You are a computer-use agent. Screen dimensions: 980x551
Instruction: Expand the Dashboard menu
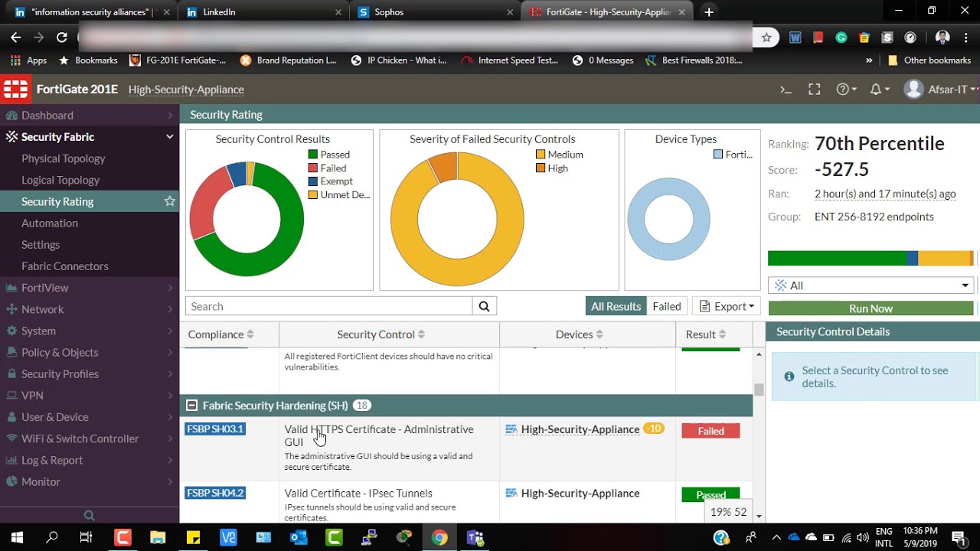(90, 116)
